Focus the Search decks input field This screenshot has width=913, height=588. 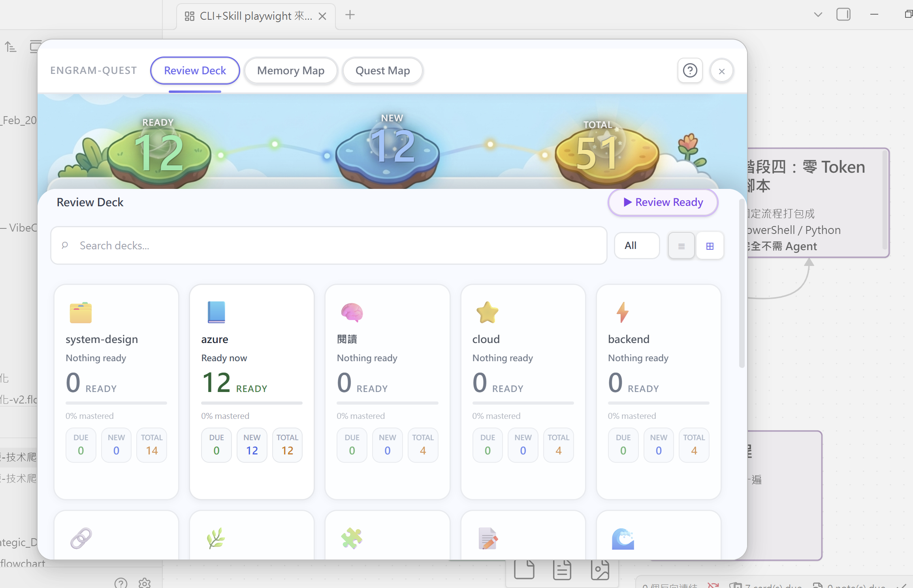[329, 245]
